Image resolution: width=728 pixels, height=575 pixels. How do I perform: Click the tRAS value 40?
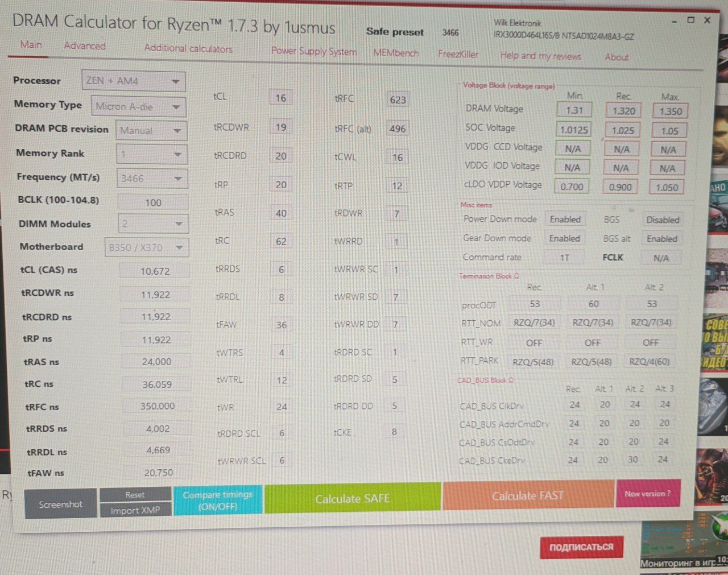281,213
